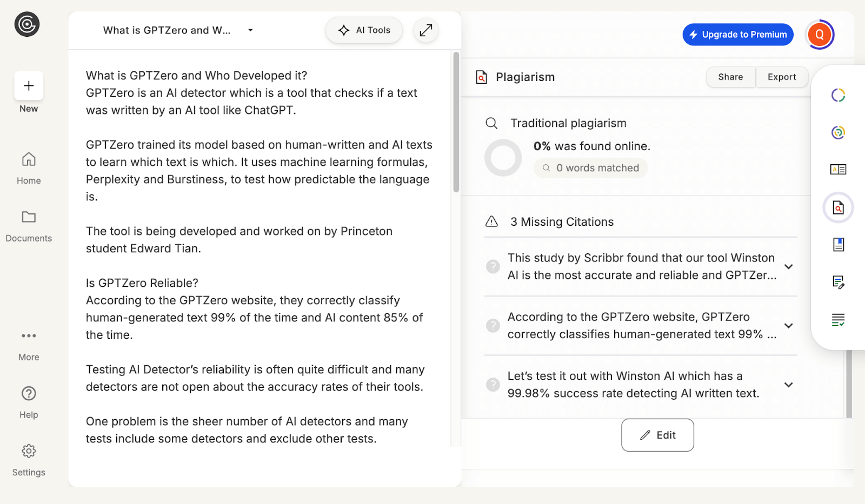Click question mark icon beside Winston AI 99.98% citation

pos(493,384)
